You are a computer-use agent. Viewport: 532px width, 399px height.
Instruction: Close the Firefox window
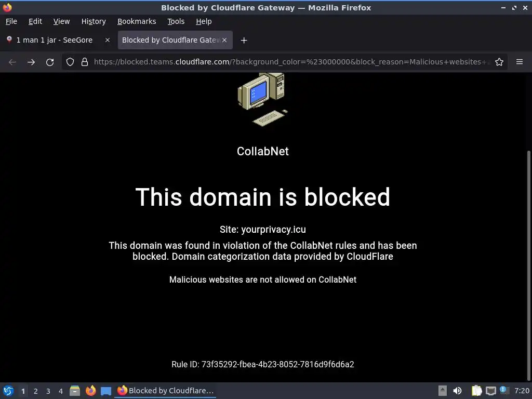(525, 7)
